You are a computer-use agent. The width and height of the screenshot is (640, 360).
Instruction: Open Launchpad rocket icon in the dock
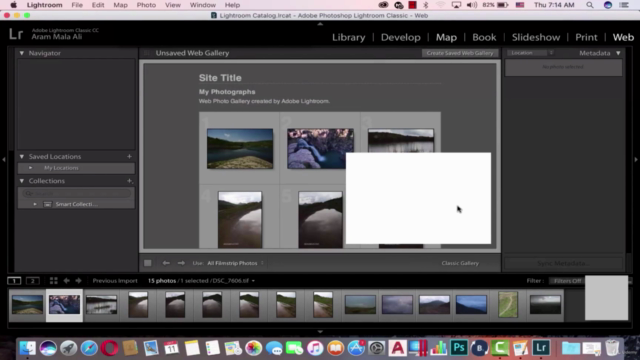pos(69,348)
